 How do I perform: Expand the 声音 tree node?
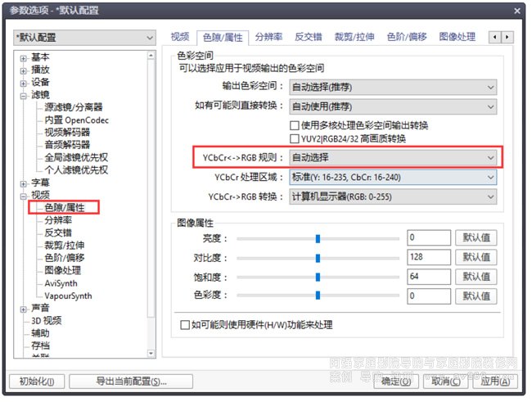pos(24,309)
